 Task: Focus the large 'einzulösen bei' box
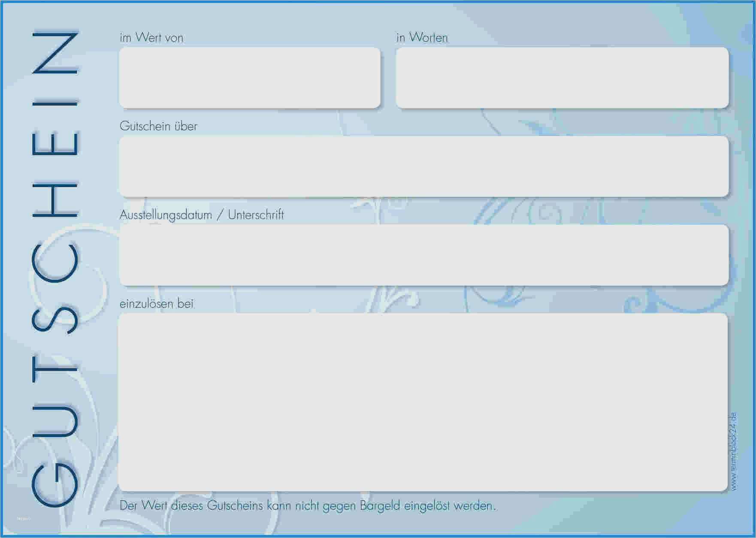pos(423,402)
